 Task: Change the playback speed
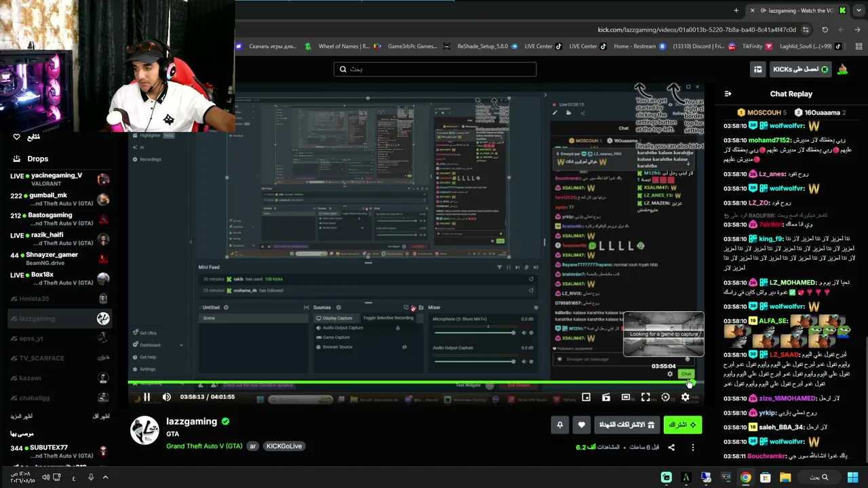(x=665, y=397)
